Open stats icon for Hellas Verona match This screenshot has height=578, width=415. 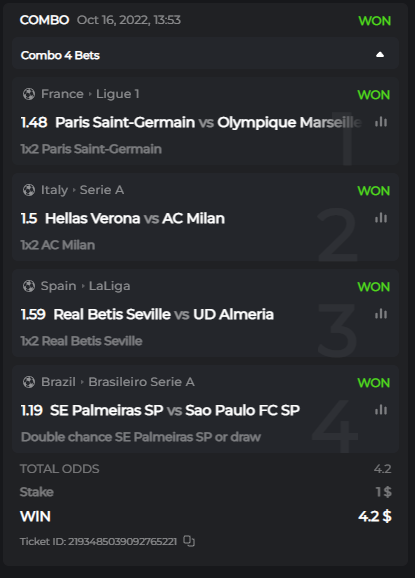[381, 218]
